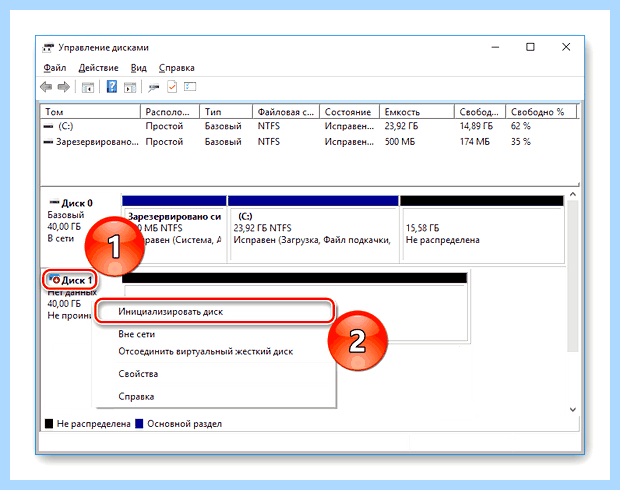
Task: Sort by the Свобод... column header
Action: [480, 112]
